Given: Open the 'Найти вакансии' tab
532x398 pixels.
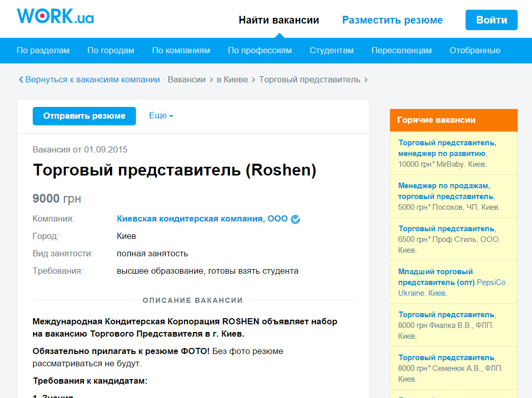Looking at the screenshot, I should [279, 20].
